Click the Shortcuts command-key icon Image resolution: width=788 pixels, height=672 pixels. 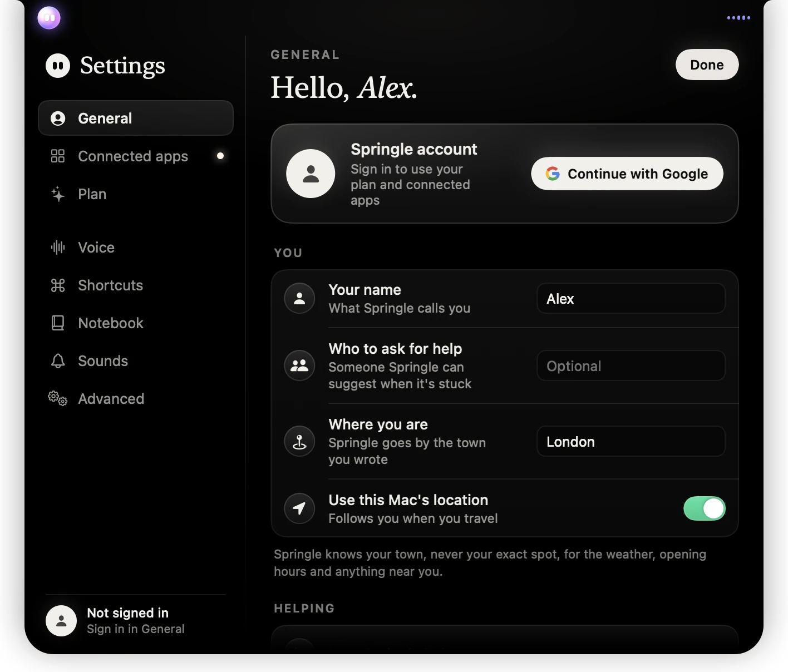pyautogui.click(x=58, y=285)
